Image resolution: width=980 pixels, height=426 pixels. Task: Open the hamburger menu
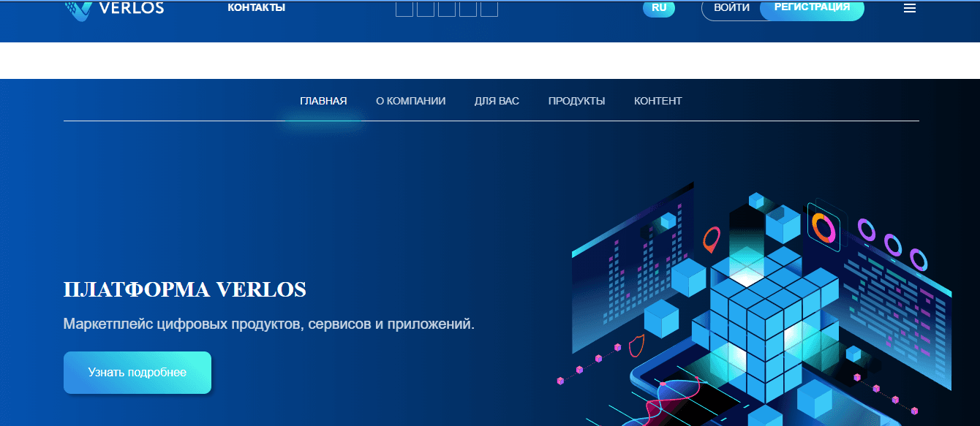tap(909, 8)
